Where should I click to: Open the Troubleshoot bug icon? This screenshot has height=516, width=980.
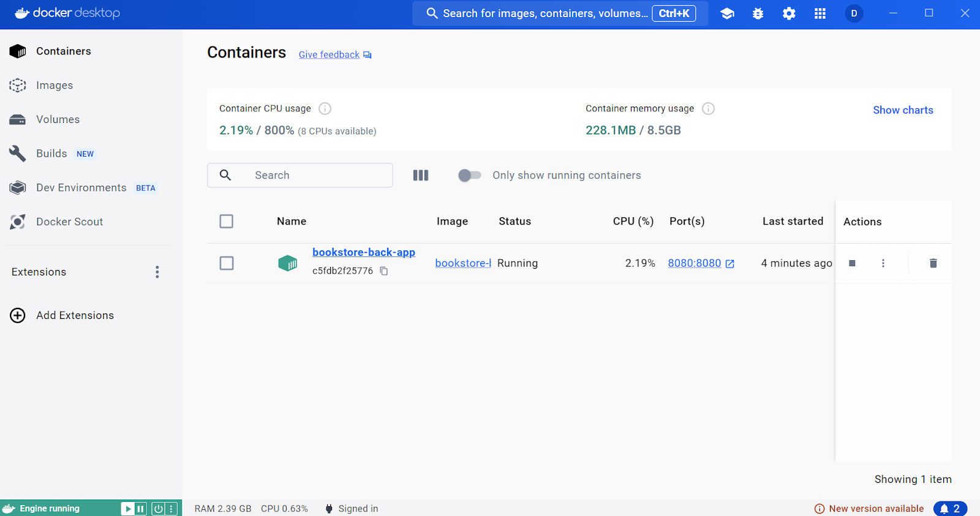coord(758,13)
